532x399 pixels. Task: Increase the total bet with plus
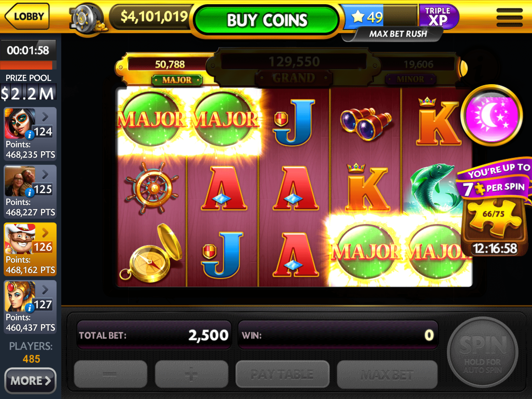(192, 374)
